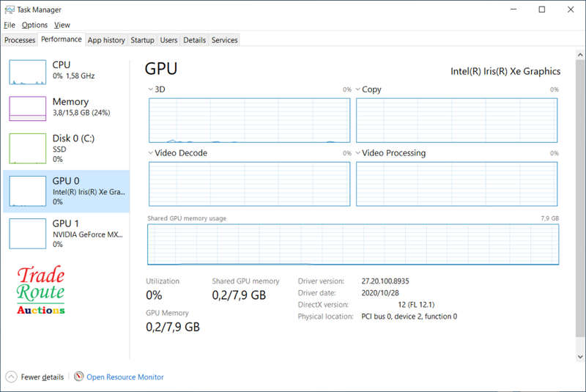The height and width of the screenshot is (392, 586).
Task: Switch to the App history tab
Action: (x=106, y=40)
